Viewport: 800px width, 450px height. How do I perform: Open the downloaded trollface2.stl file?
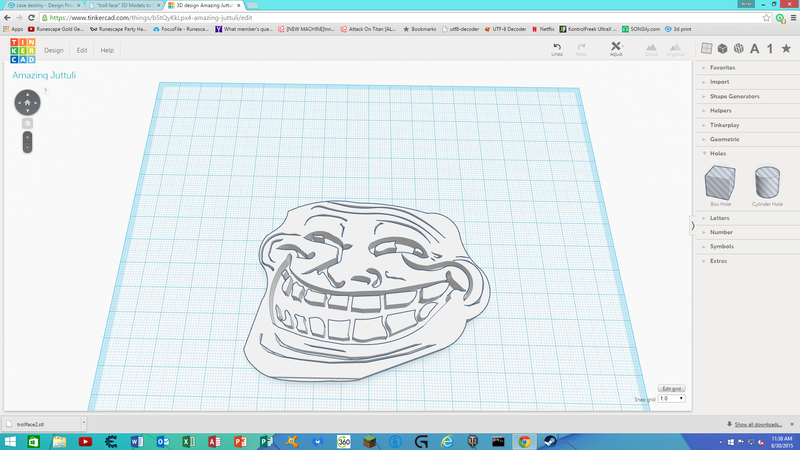tap(41, 424)
